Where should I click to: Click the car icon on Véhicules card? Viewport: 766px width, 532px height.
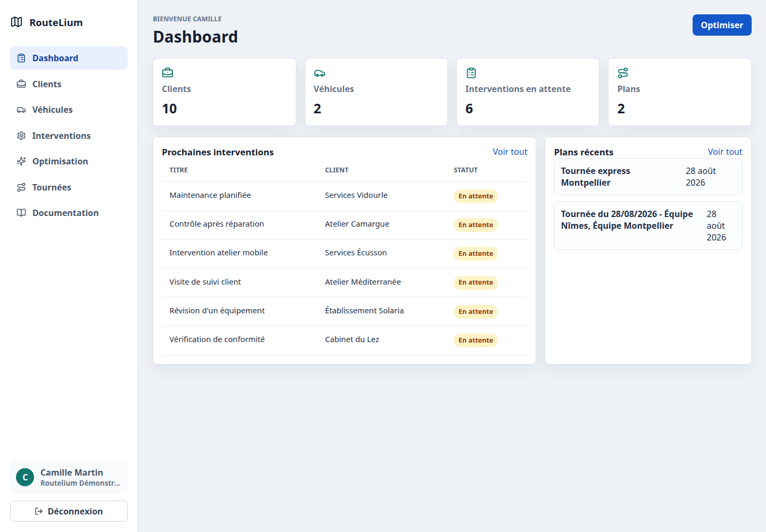coord(319,73)
